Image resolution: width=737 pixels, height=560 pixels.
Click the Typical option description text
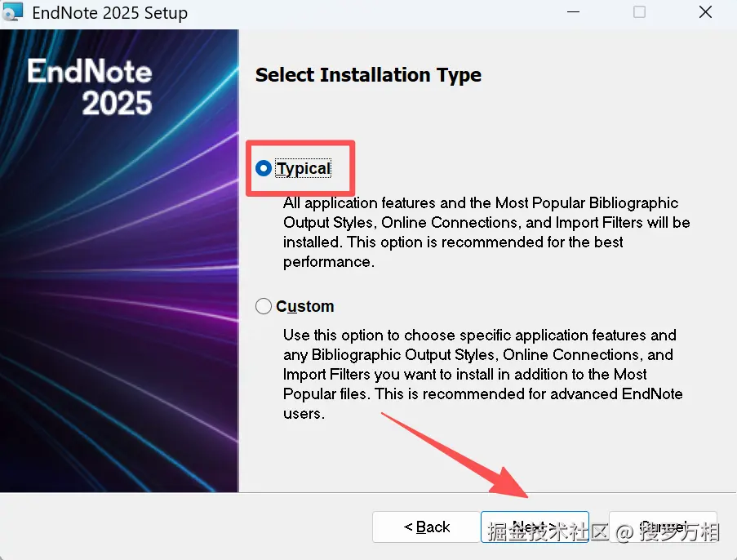coord(486,233)
